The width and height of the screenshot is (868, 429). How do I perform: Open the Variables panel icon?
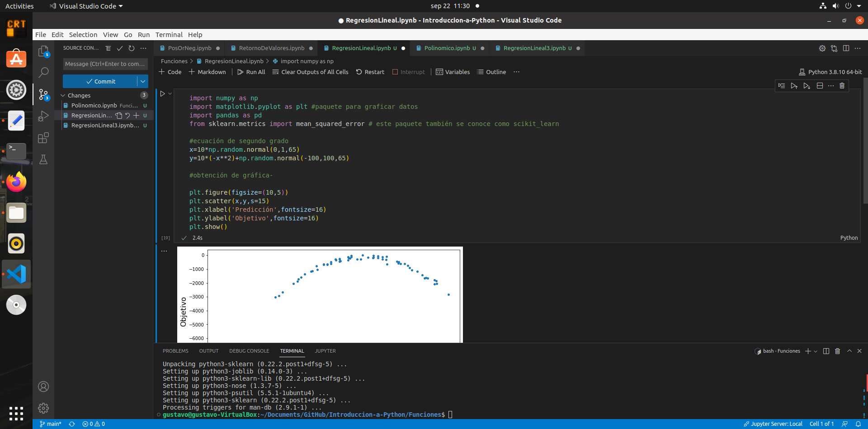pyautogui.click(x=453, y=72)
